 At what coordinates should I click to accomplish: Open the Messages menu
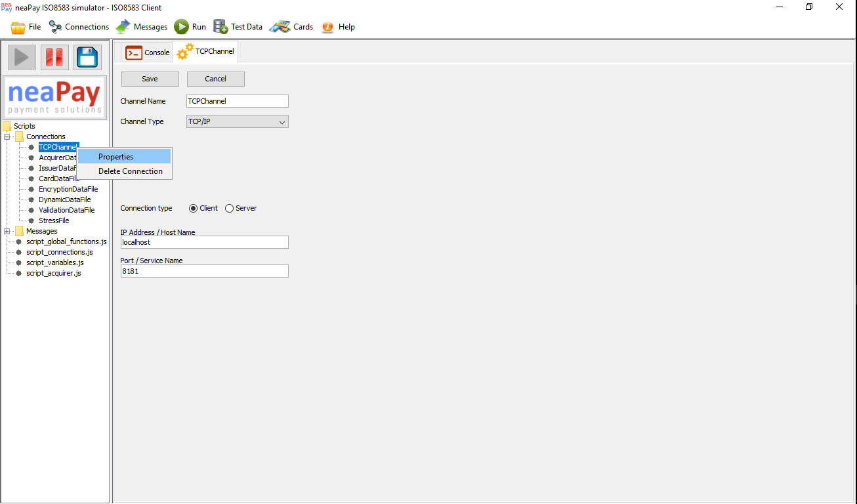pos(151,27)
